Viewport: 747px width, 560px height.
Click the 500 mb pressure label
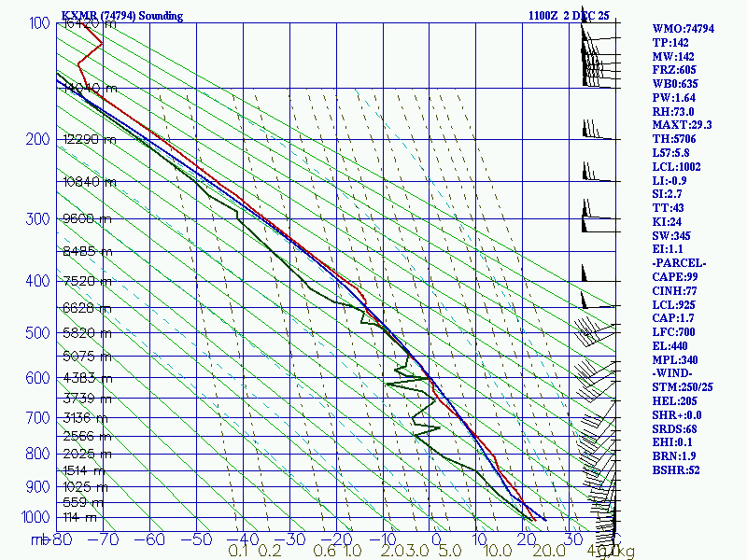(37, 332)
